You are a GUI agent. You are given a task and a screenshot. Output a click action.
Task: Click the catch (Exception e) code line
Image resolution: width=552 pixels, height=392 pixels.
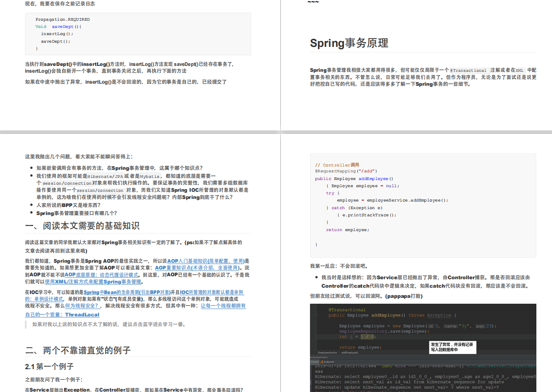354,208
